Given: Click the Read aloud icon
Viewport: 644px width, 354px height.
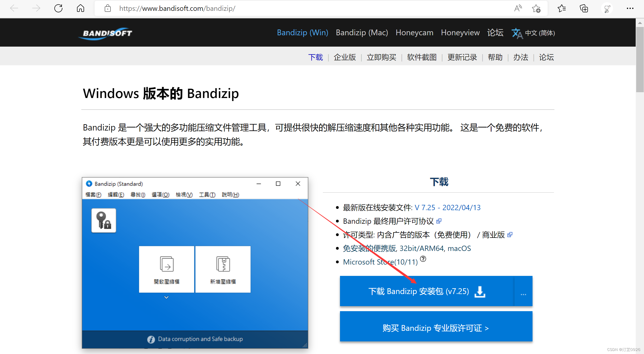Looking at the screenshot, I should click(518, 8).
